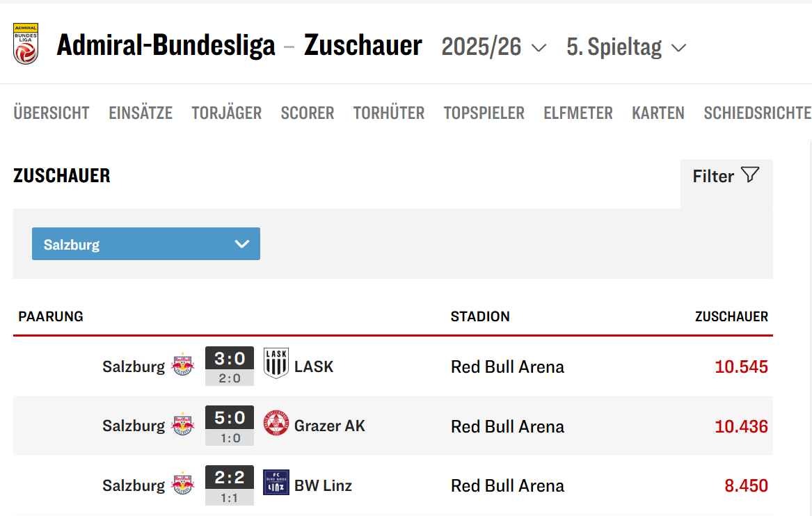Click Salzburg crest in BW Linz row
Viewport: 812px width, 516px height.
coord(183,483)
